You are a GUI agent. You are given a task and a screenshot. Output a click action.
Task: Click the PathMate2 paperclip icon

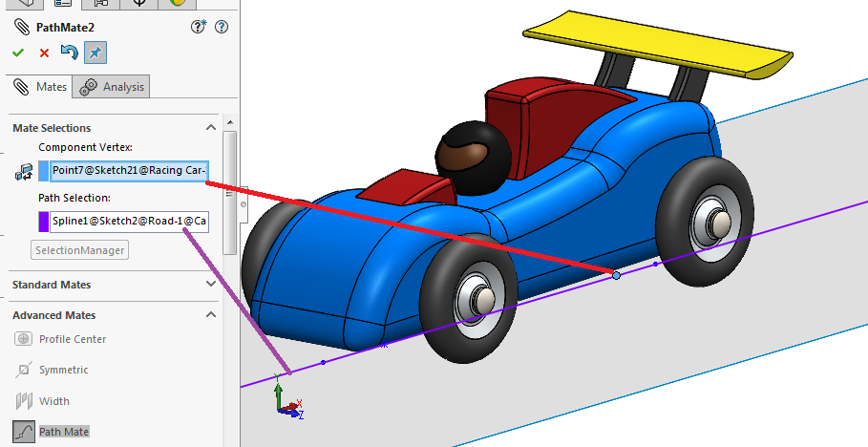point(21,27)
